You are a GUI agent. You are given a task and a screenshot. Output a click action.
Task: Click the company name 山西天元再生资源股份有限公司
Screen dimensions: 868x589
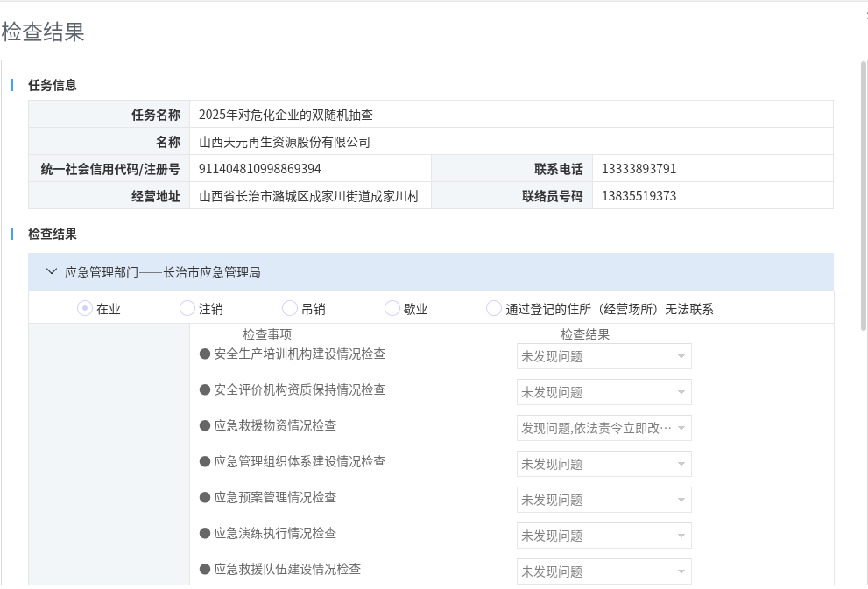pos(285,142)
